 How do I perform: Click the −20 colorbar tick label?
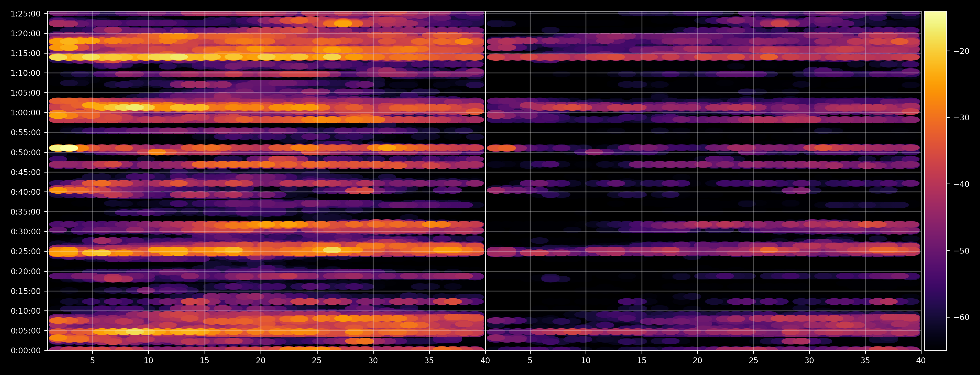(x=961, y=51)
